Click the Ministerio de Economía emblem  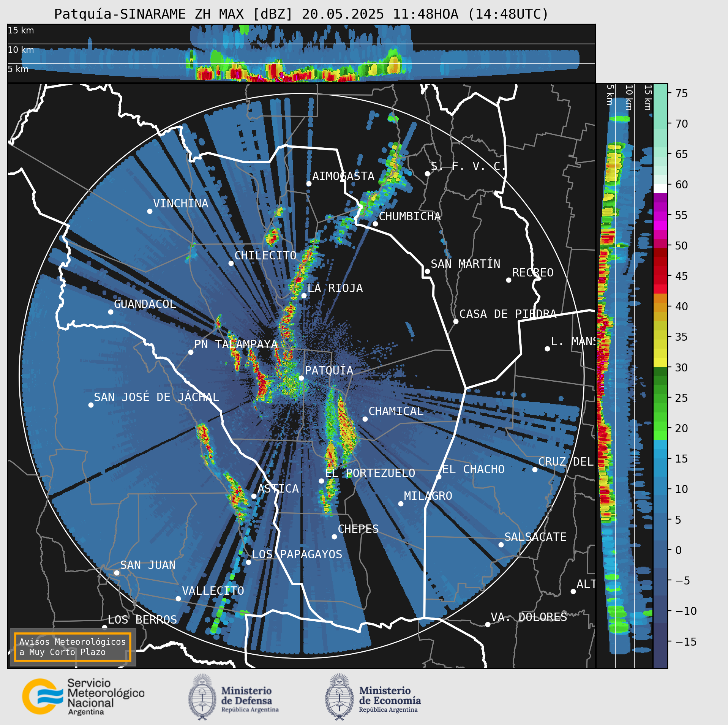tap(340, 697)
